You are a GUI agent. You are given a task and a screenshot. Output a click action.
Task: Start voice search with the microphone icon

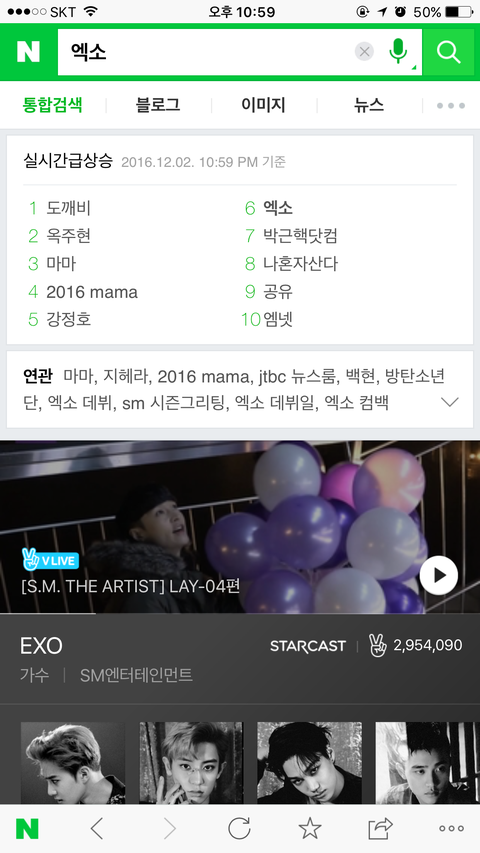click(x=398, y=52)
